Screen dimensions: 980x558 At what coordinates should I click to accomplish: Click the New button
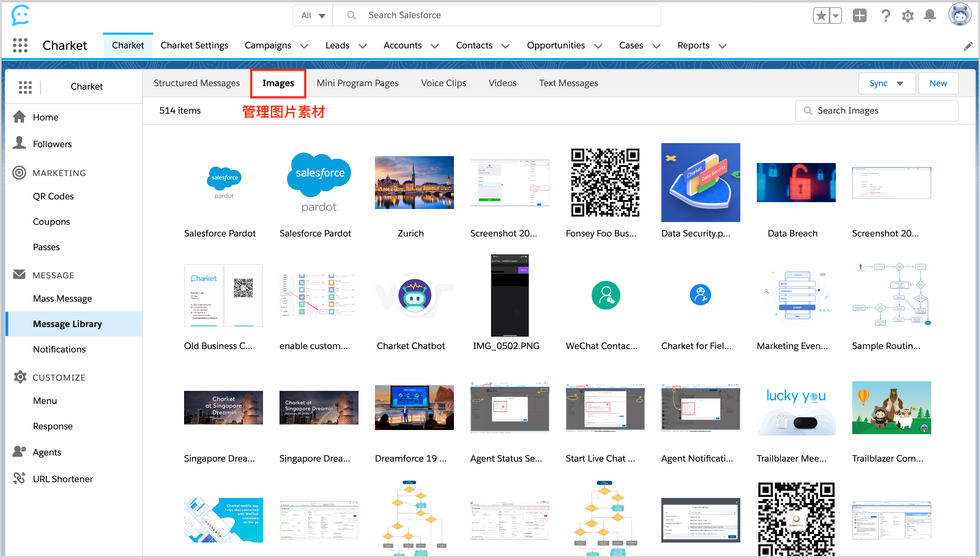[x=938, y=83]
